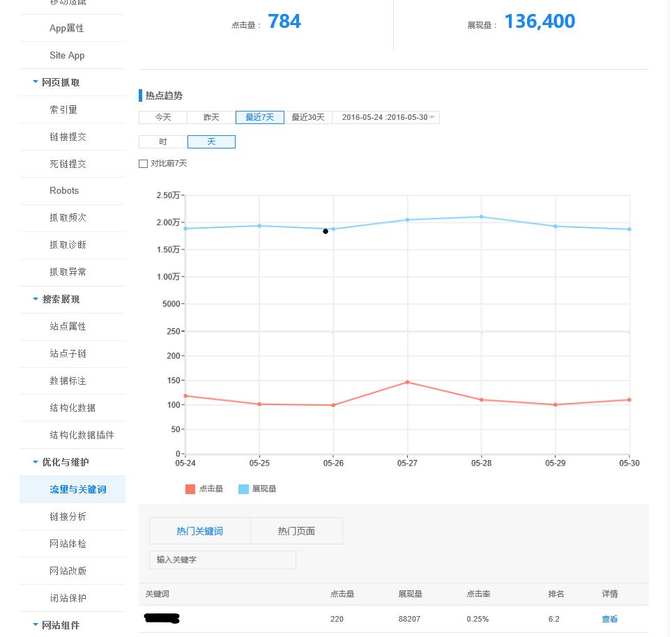
Task: Open 索引量 from the sidebar
Action: point(64,109)
